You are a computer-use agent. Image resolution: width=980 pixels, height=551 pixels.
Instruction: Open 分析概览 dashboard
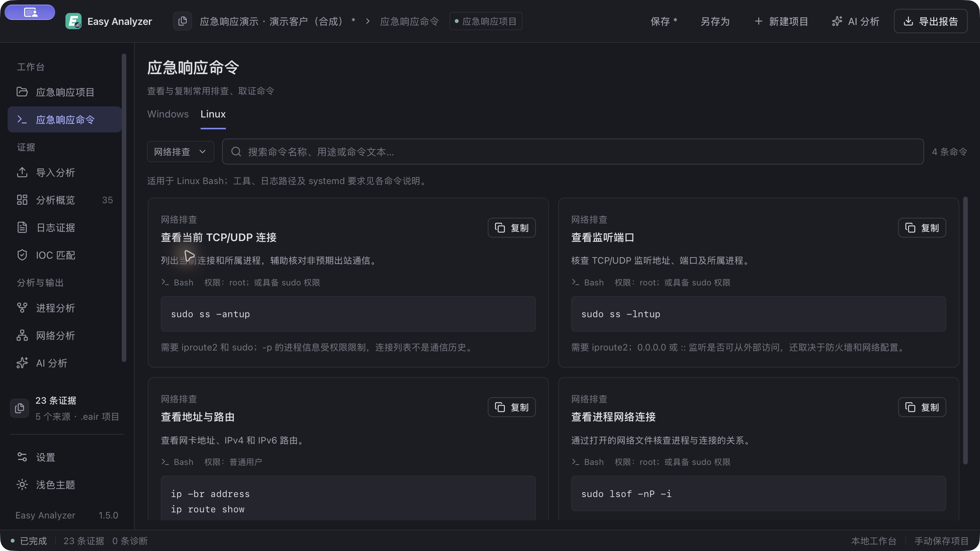tap(64, 200)
